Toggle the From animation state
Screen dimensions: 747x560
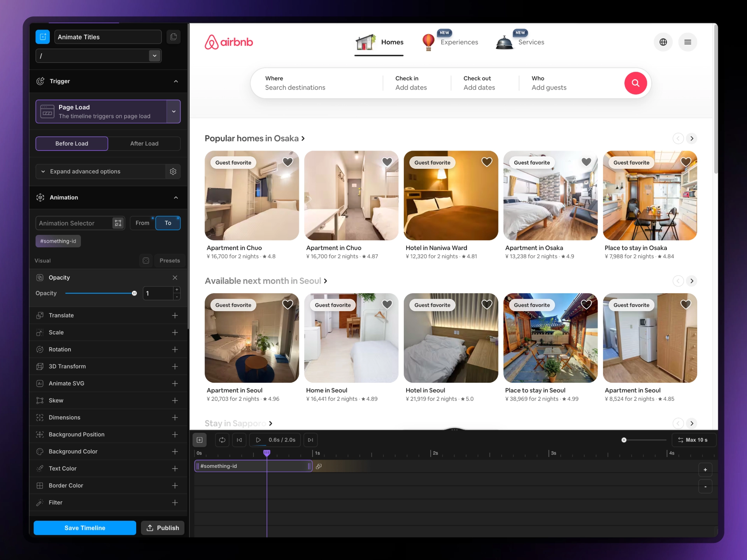click(142, 223)
